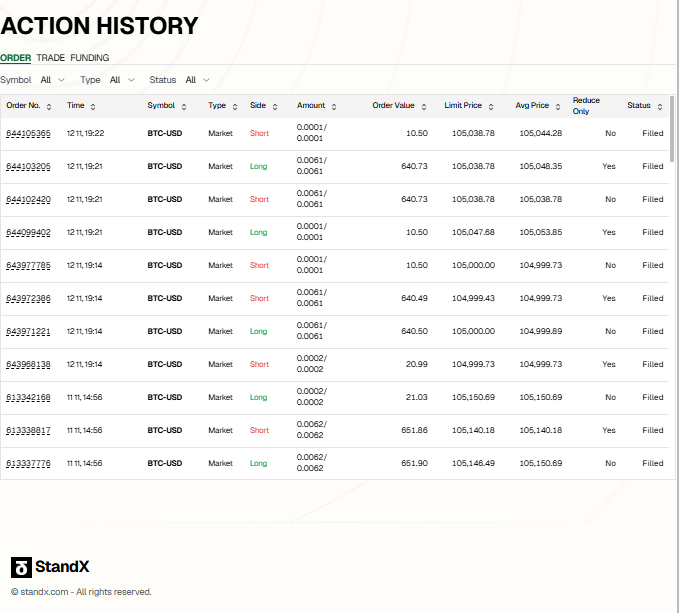Select order value 20.99
Screen dimensions: 679x613
click(417, 365)
